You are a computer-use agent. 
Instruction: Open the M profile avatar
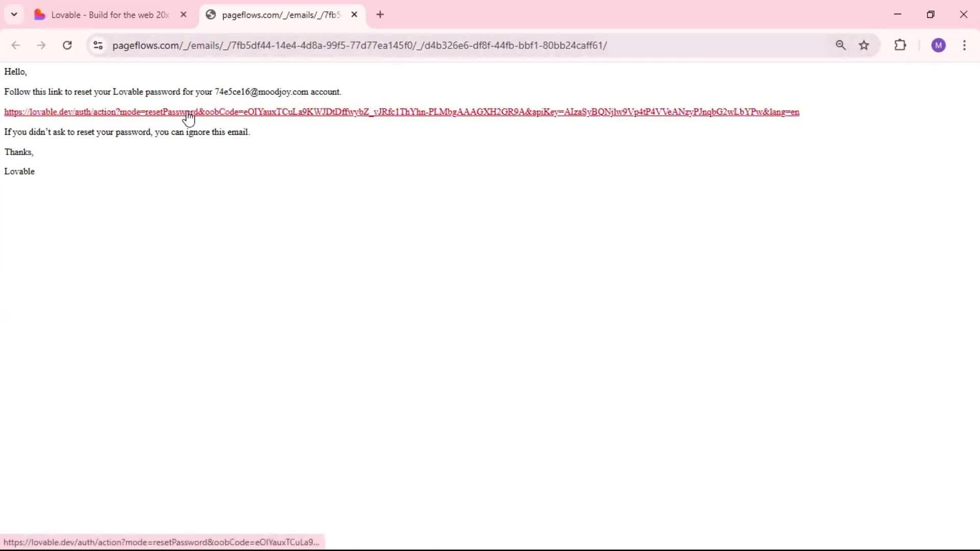tap(939, 45)
